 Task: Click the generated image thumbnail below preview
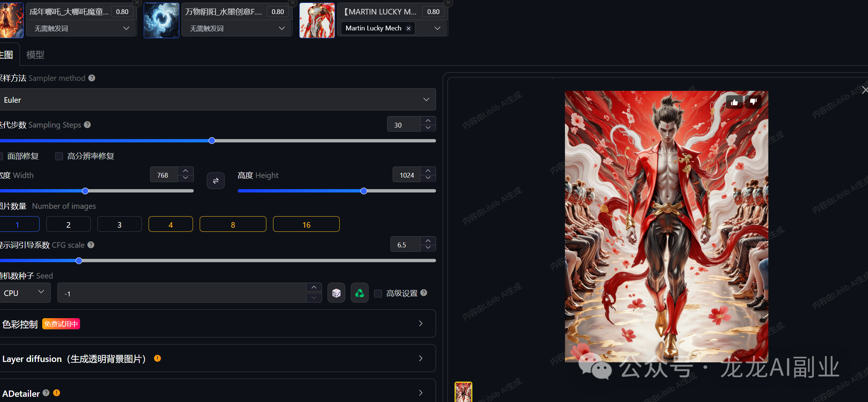point(463,392)
